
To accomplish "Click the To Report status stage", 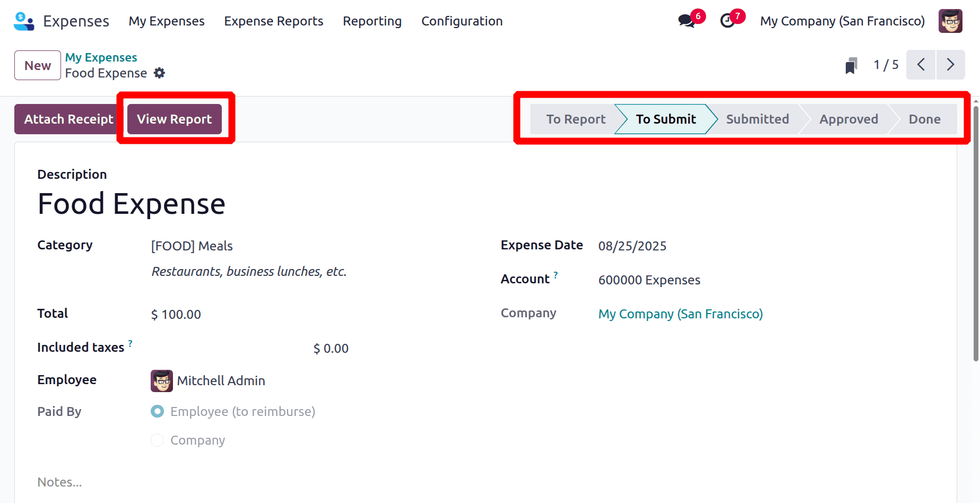I will [x=575, y=119].
